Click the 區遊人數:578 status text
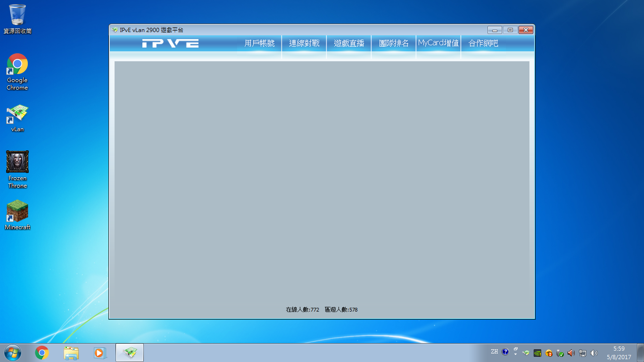 click(341, 310)
